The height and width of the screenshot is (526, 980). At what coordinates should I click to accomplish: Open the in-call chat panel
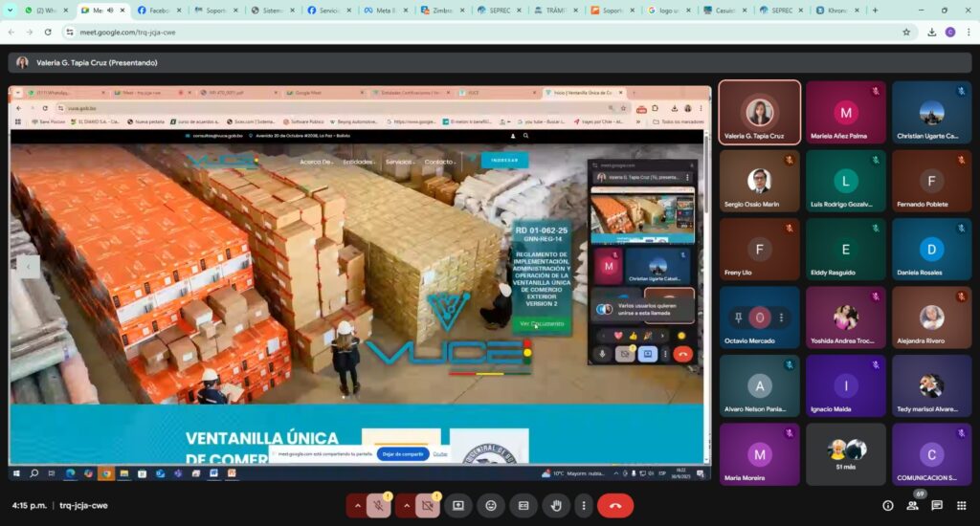coord(937,505)
